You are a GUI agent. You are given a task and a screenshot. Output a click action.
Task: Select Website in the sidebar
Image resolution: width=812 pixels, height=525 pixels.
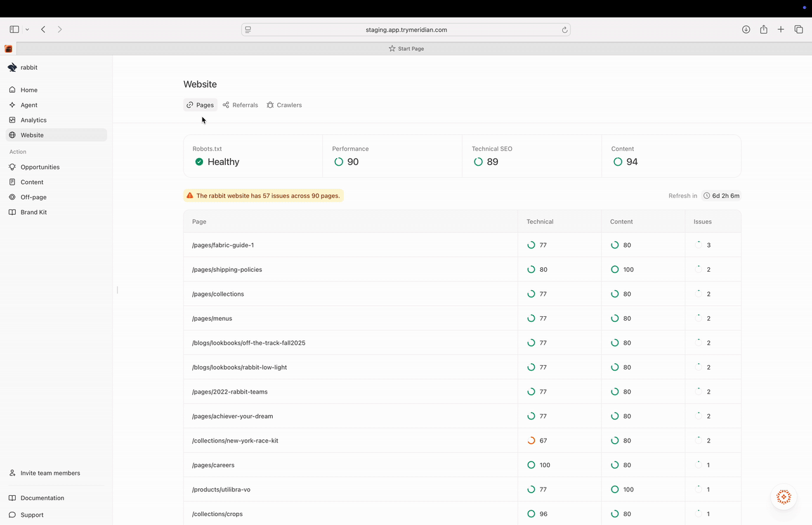pos(56,135)
